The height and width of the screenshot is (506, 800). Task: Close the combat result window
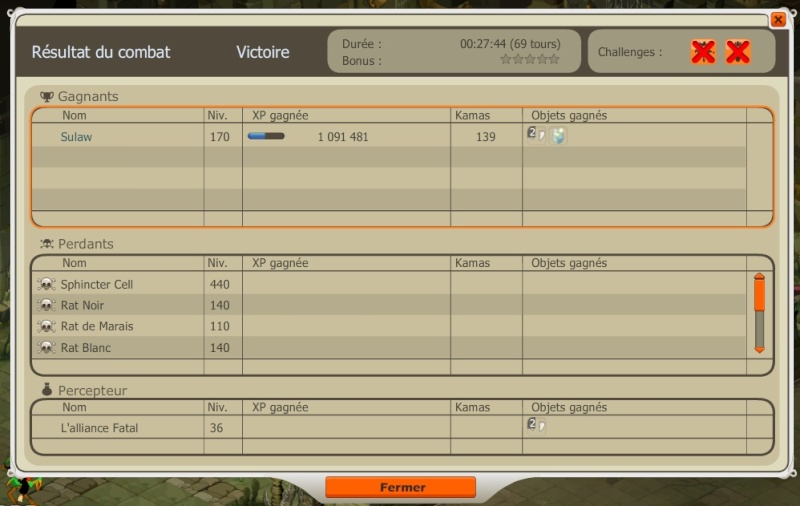tap(778, 20)
